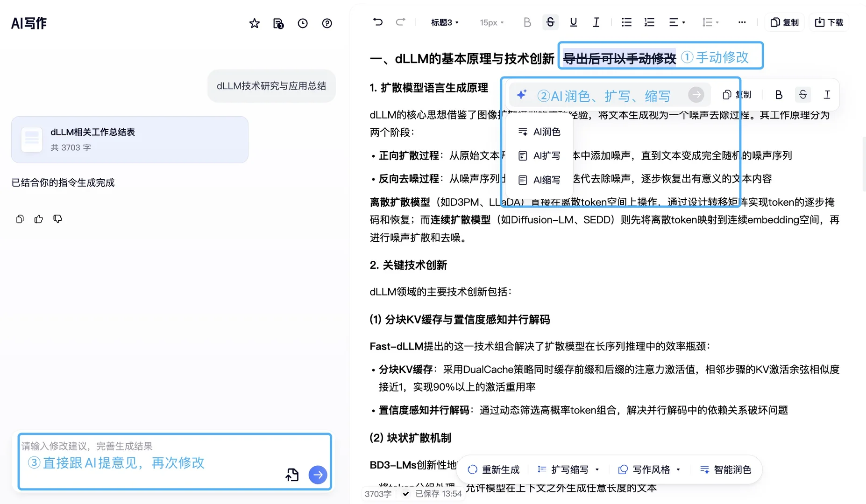This screenshot has width=866, height=504.
Task: Toggle italic in the floating toolbar
Action: point(827,95)
